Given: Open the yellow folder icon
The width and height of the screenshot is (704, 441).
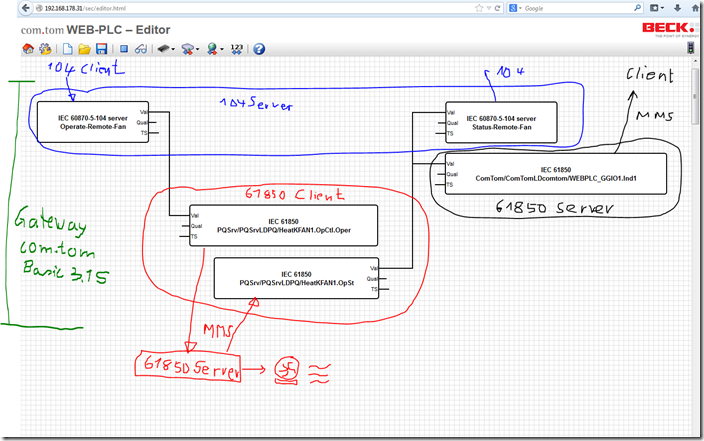Looking at the screenshot, I should pyautogui.click(x=85, y=49).
